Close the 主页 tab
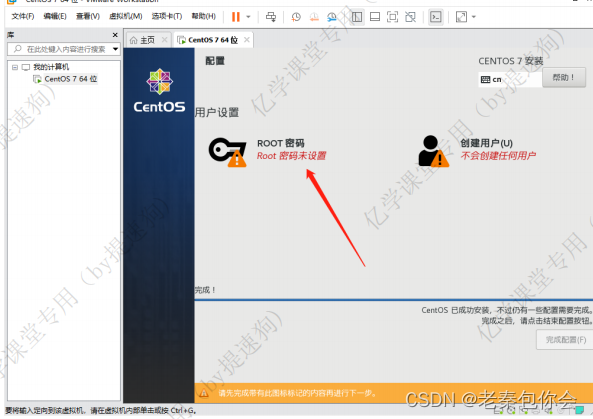593x419 pixels. click(x=165, y=40)
